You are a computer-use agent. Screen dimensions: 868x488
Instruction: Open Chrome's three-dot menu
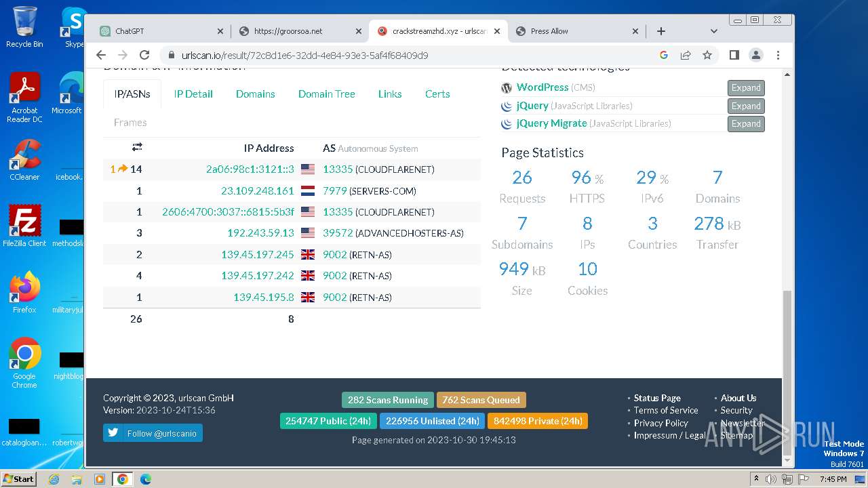(778, 55)
